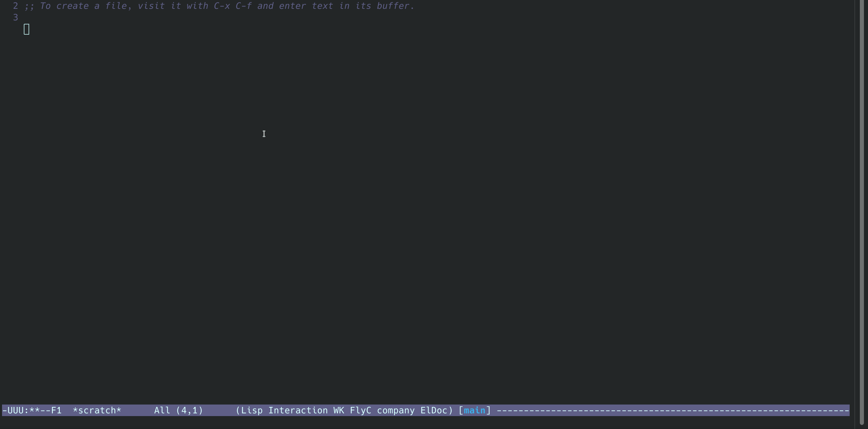Click the *scratch* buffer name
Image resolution: width=868 pixels, height=429 pixels.
pos(97,410)
